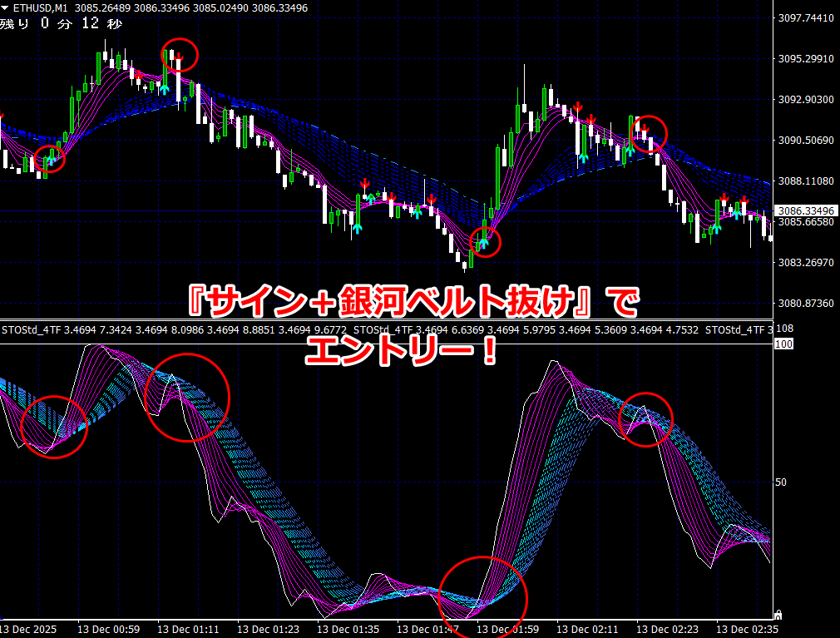Click the 108 scale value on oscillator axis
Screen dimensions: 840x638
(x=785, y=329)
